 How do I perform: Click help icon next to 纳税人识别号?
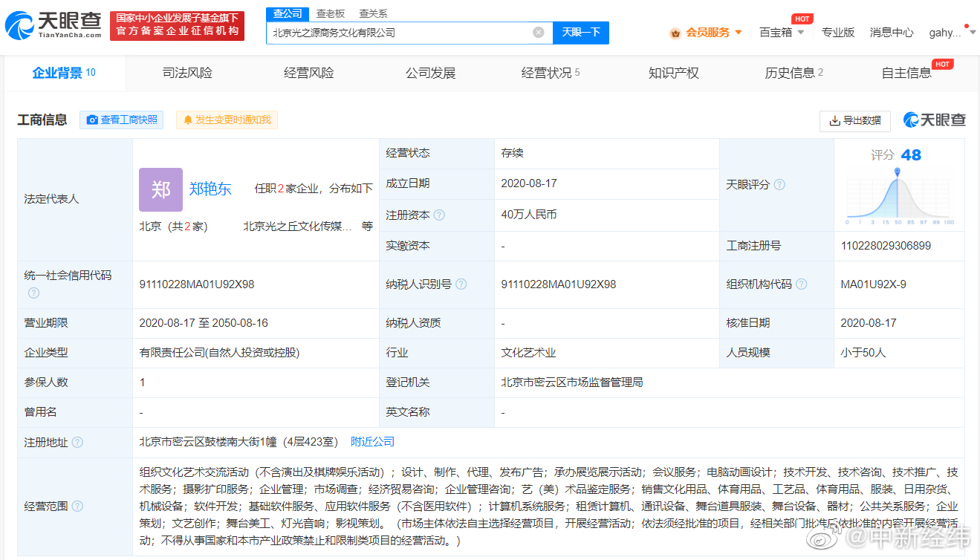pyautogui.click(x=461, y=284)
